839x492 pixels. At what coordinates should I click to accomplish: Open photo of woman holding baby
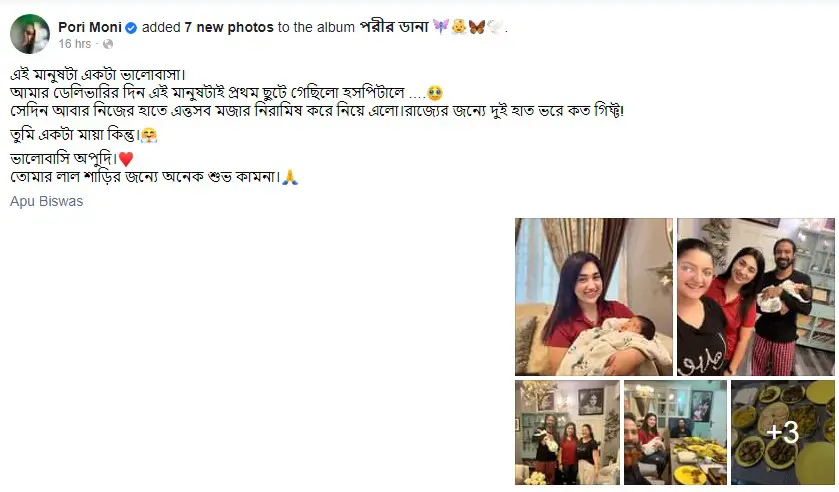[x=594, y=297]
